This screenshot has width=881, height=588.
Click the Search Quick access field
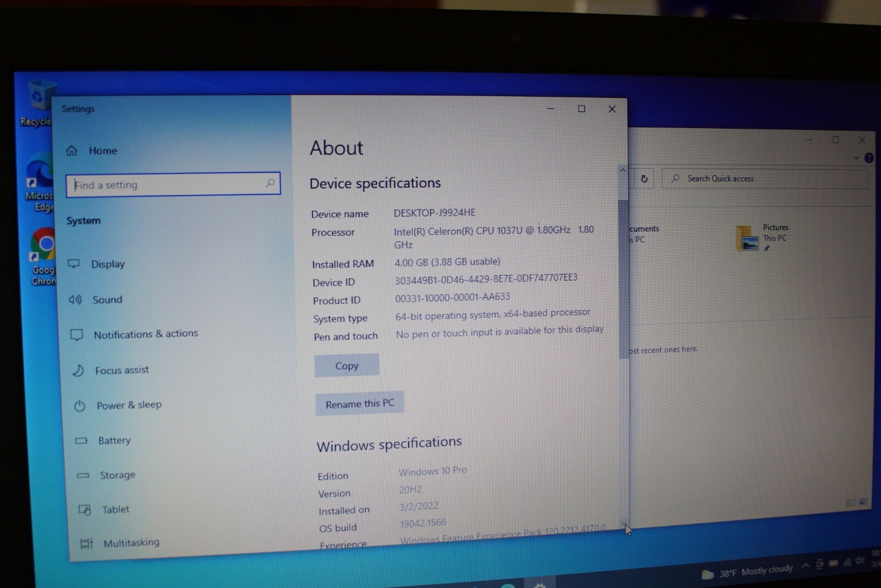click(x=765, y=178)
